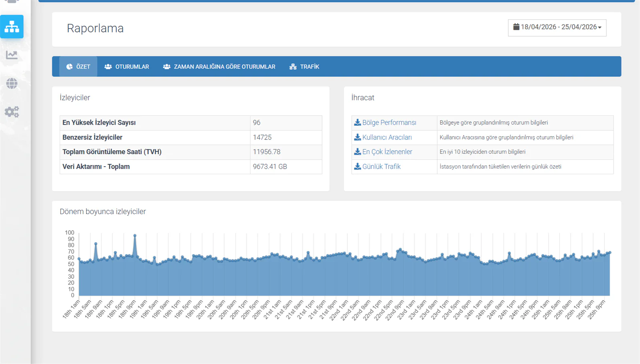Open the globe sidebar icon
This screenshot has height=364, width=640.
(x=12, y=84)
